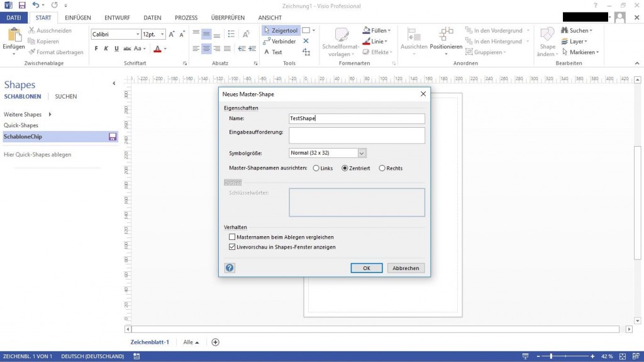Open the DATEI menu tab
Screen dimensions: 644x362
pos(14,18)
